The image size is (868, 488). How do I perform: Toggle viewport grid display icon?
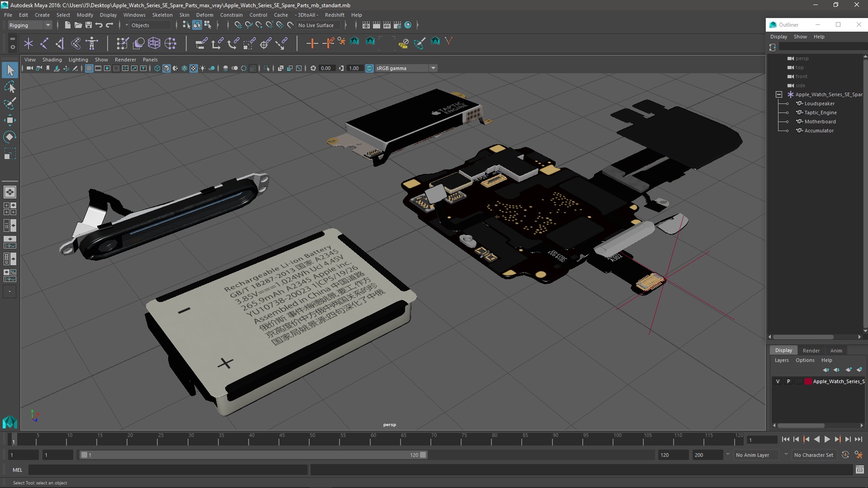tap(89, 68)
